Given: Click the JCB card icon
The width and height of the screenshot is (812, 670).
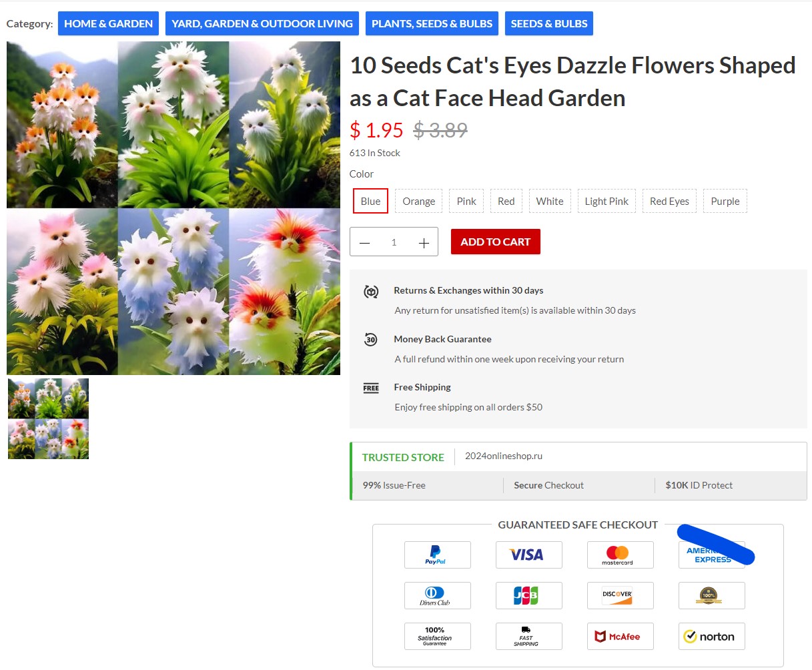Looking at the screenshot, I should (x=528, y=595).
